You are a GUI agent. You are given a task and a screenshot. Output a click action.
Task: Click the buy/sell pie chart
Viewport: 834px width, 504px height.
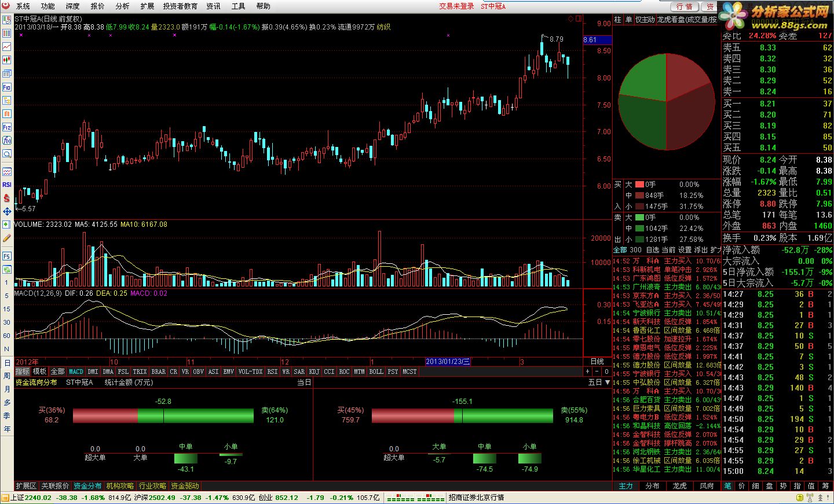point(666,101)
